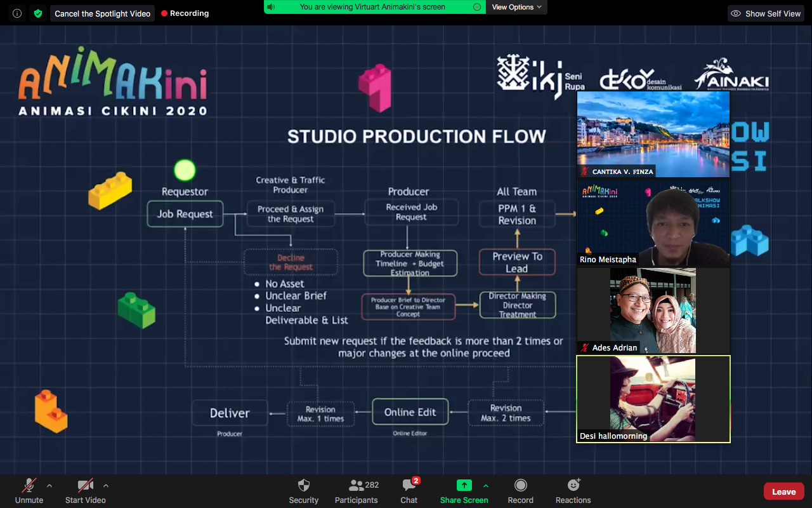Leave the meeting

(x=784, y=491)
